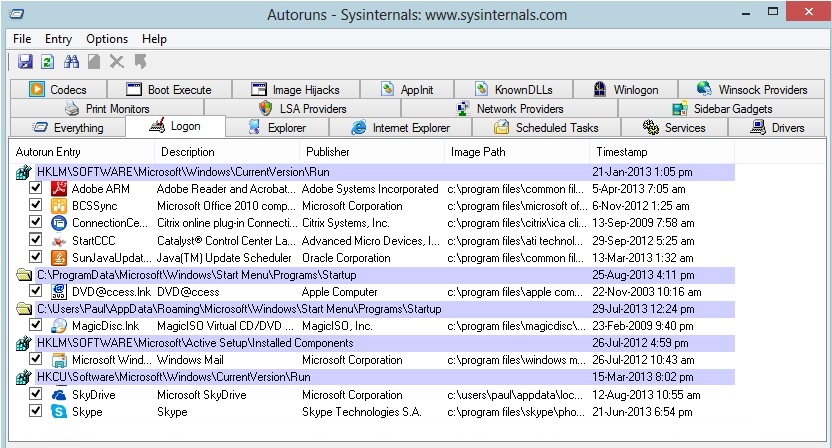Click the Refresh toolbar icon
Image resolution: width=832 pixels, height=448 pixels.
coord(48,62)
